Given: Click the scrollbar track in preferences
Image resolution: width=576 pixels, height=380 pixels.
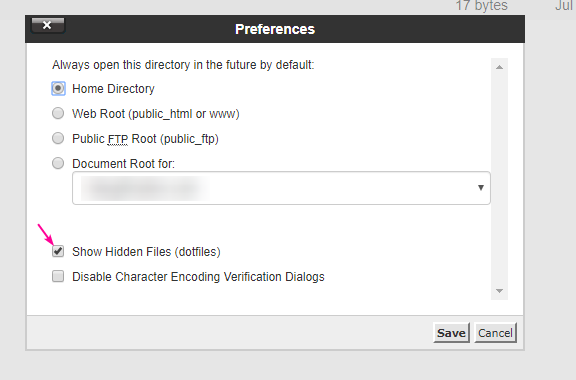Looking at the screenshot, I should click(x=499, y=179).
